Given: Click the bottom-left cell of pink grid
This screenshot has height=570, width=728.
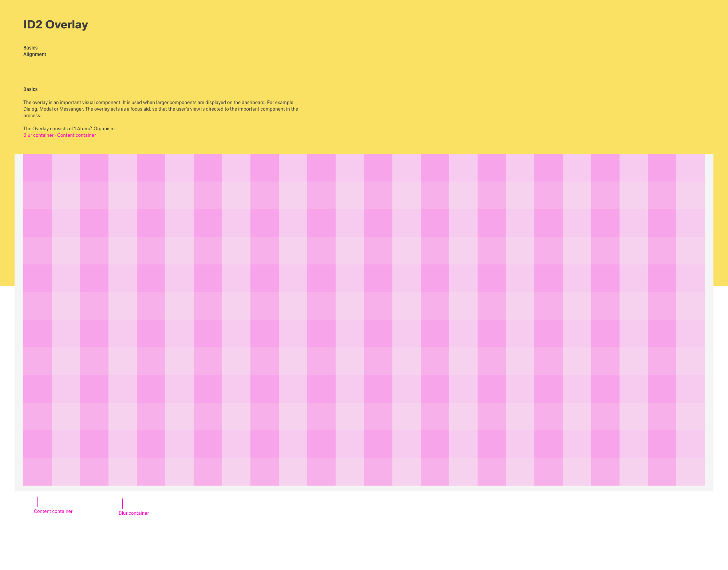Looking at the screenshot, I should (37, 472).
